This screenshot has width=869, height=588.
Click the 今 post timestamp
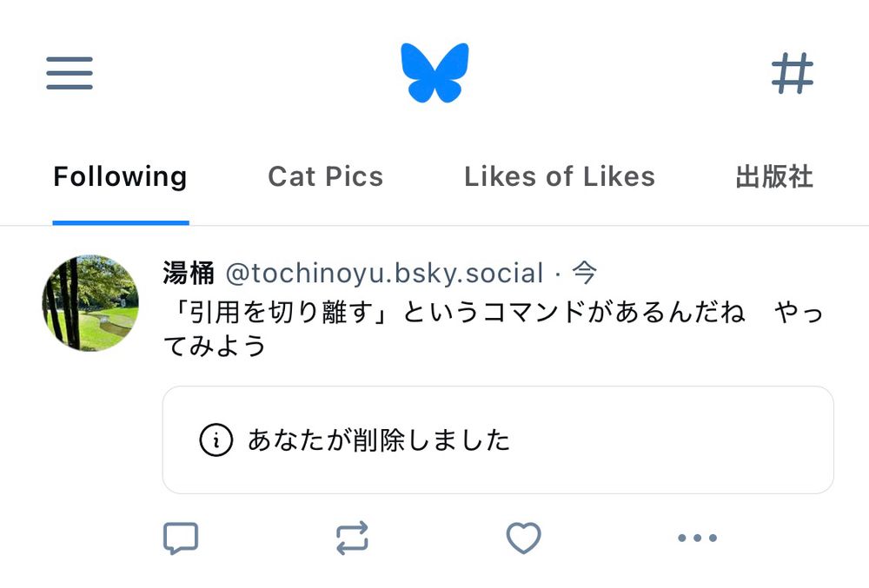[585, 273]
